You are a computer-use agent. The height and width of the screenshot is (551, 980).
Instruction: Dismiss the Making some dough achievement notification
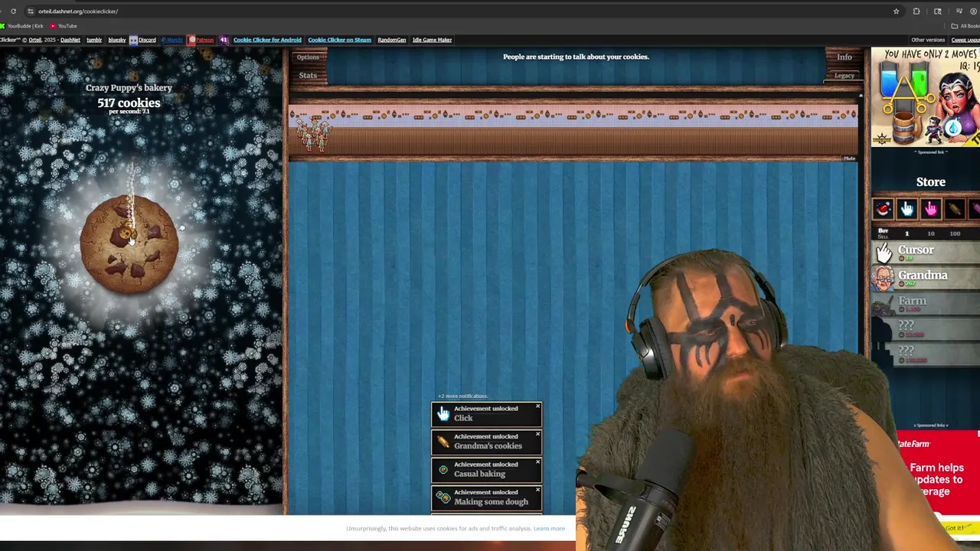point(537,491)
